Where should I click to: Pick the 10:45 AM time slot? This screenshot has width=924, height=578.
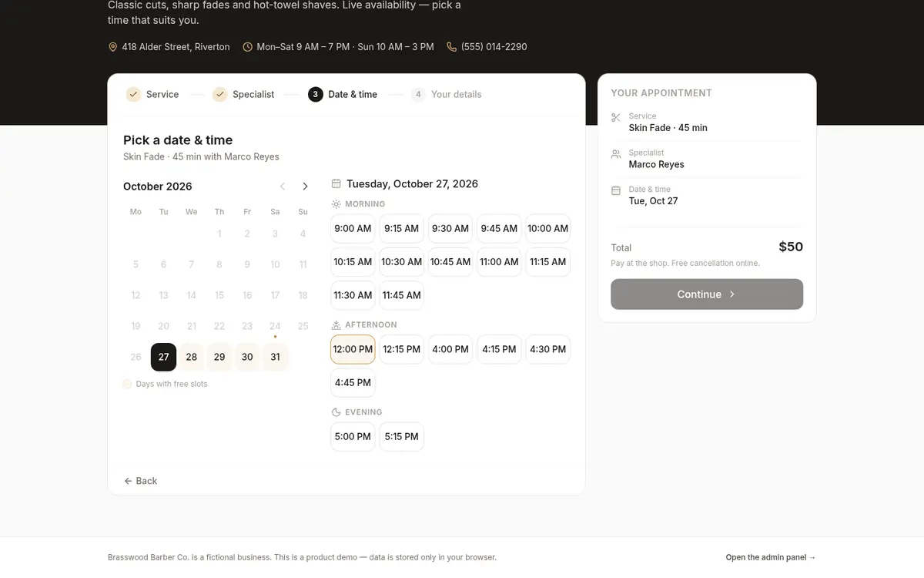(450, 262)
